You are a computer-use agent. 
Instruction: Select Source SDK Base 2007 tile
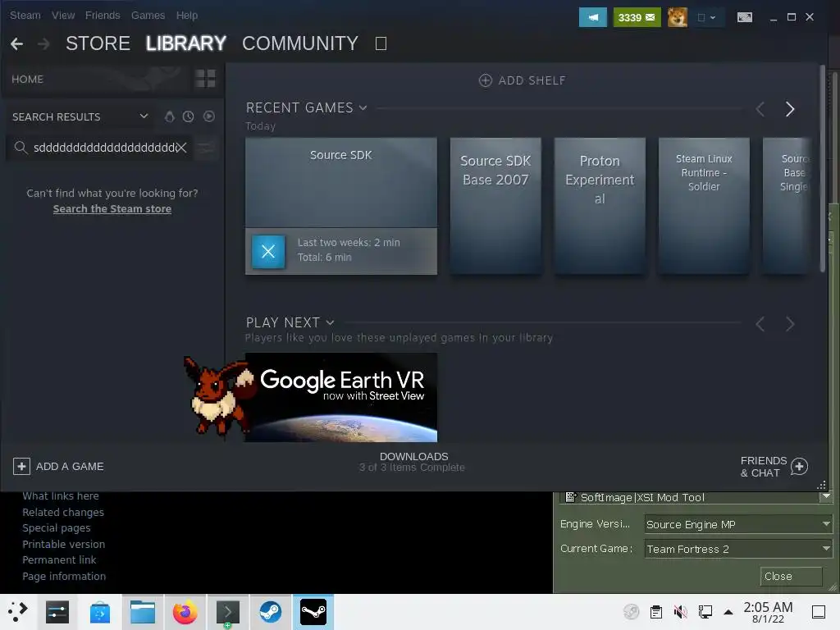(495, 206)
